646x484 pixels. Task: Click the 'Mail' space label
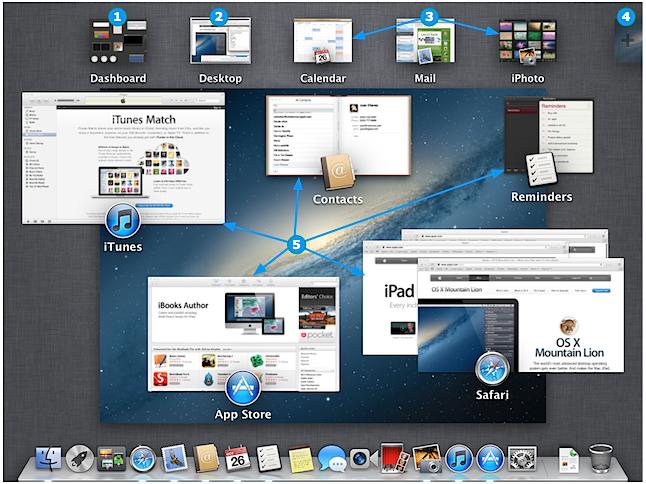(x=425, y=78)
